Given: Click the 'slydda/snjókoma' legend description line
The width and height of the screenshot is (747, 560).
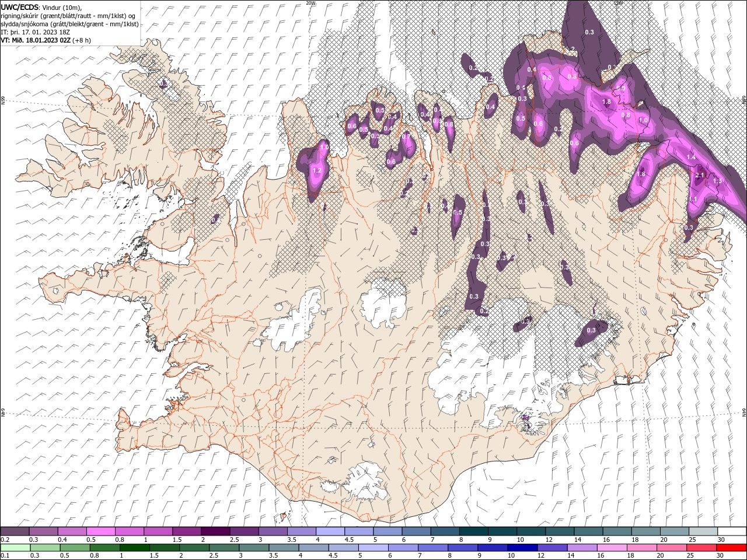Looking at the screenshot, I should [69, 24].
